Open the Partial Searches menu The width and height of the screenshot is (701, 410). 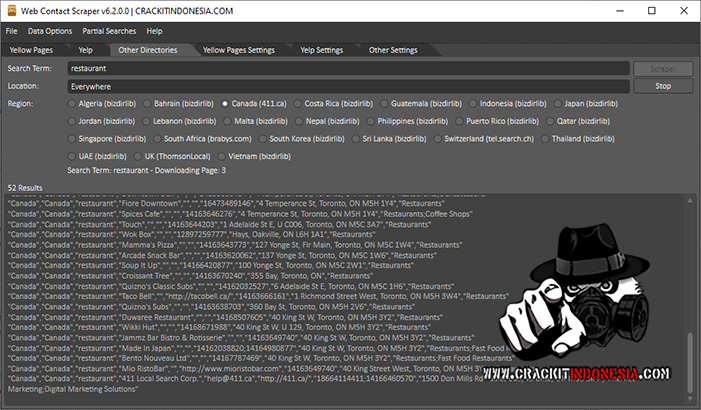108,31
